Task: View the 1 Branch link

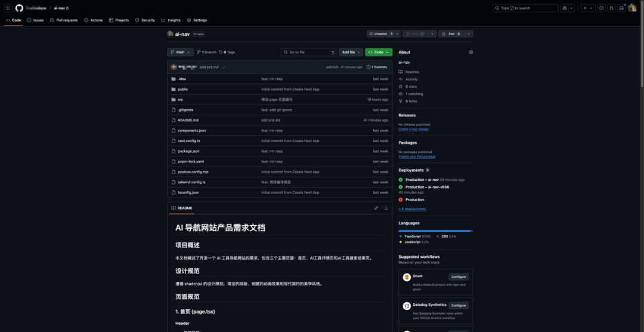Action: tap(206, 52)
